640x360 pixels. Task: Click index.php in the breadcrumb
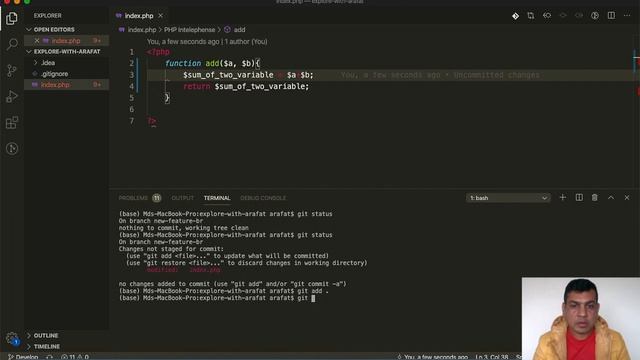coord(142,30)
